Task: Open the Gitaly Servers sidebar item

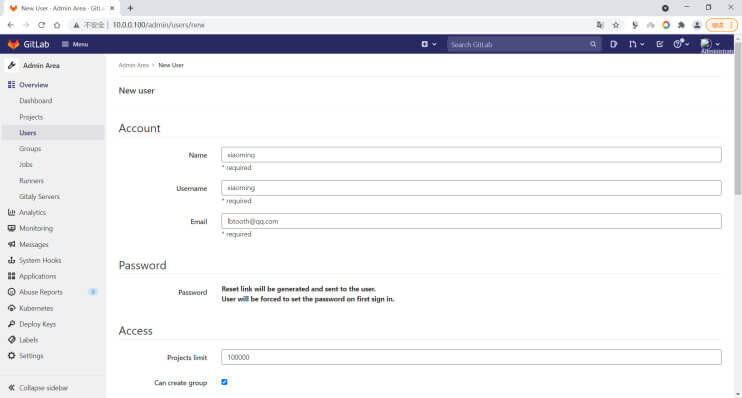Action: tap(39, 196)
